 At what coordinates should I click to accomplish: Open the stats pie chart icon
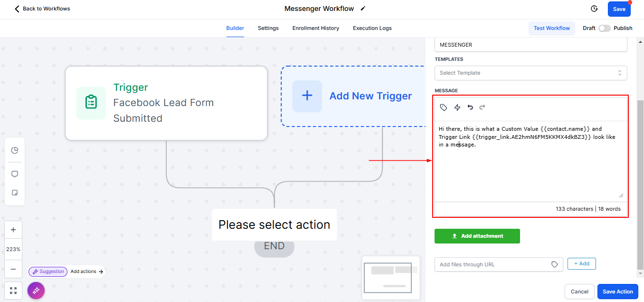15,150
